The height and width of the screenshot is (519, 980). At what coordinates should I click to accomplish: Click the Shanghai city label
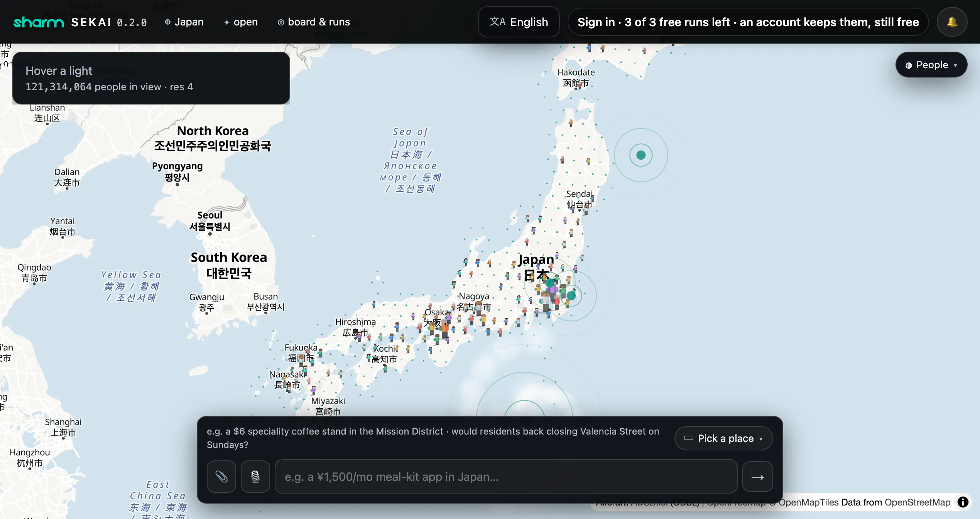[x=63, y=427]
